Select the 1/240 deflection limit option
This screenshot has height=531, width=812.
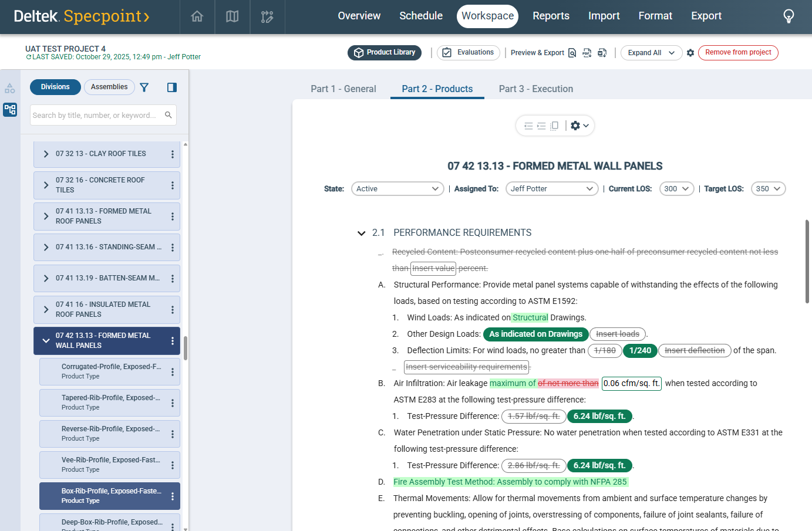click(x=640, y=350)
